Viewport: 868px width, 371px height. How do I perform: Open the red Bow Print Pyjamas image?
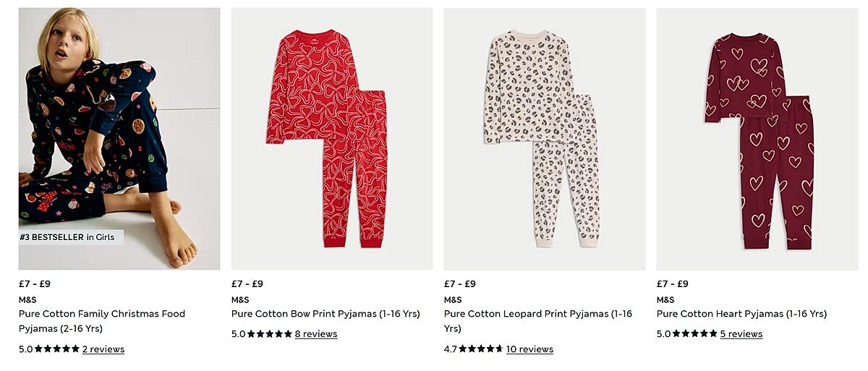(x=332, y=139)
